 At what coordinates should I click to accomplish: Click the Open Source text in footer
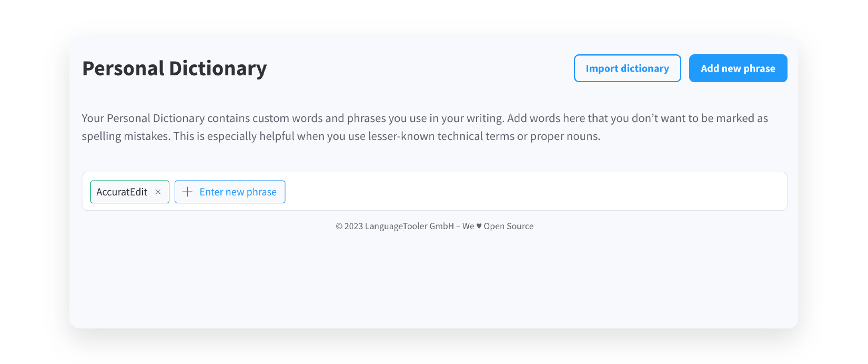(x=509, y=226)
